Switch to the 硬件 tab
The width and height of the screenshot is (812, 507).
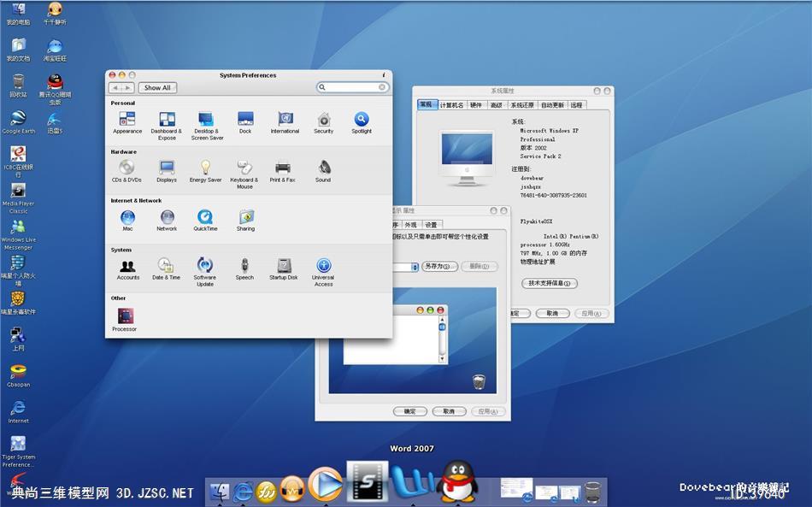coord(476,105)
